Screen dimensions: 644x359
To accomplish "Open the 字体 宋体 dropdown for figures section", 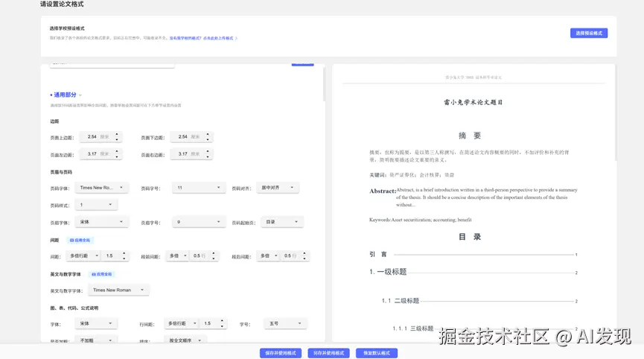I will coord(96,324).
